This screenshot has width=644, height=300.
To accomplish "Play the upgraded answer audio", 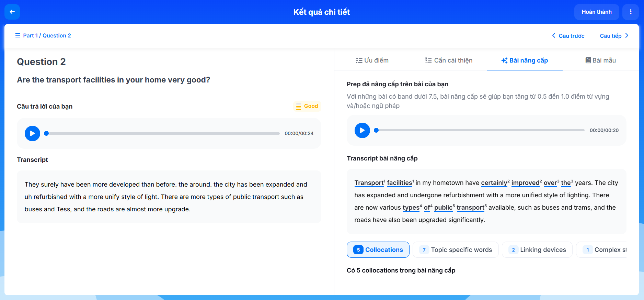I will (x=362, y=130).
